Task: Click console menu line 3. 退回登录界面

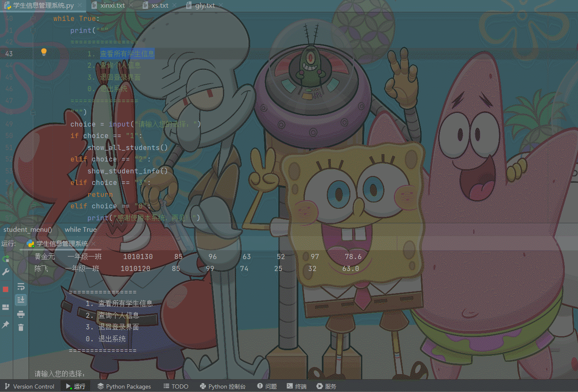Action: tap(112, 327)
